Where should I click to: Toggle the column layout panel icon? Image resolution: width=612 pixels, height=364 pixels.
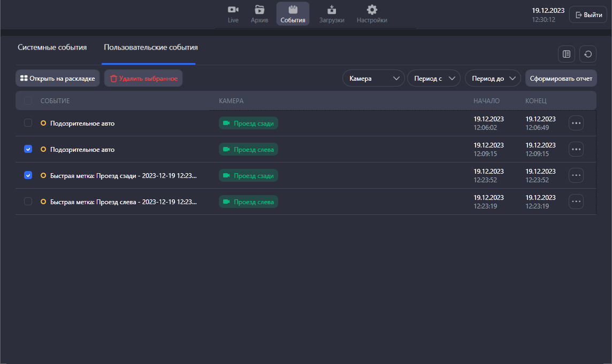[566, 54]
